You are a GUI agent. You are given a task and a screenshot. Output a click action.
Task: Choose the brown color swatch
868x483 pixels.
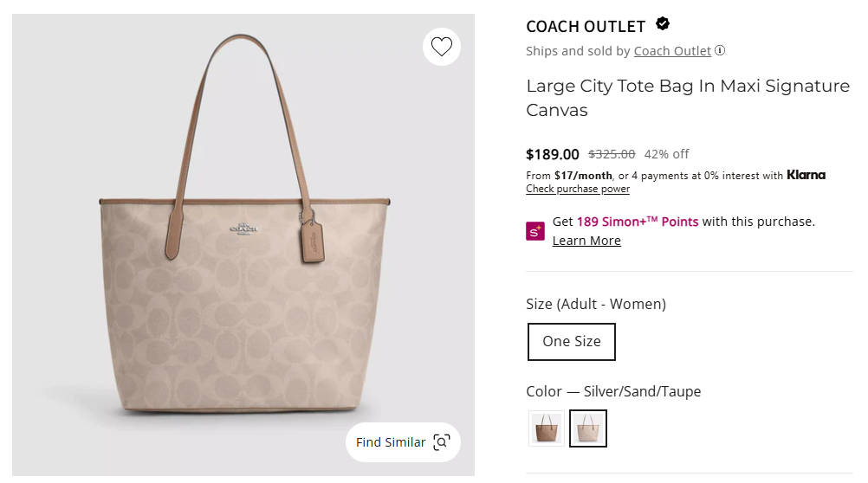pyautogui.click(x=547, y=428)
